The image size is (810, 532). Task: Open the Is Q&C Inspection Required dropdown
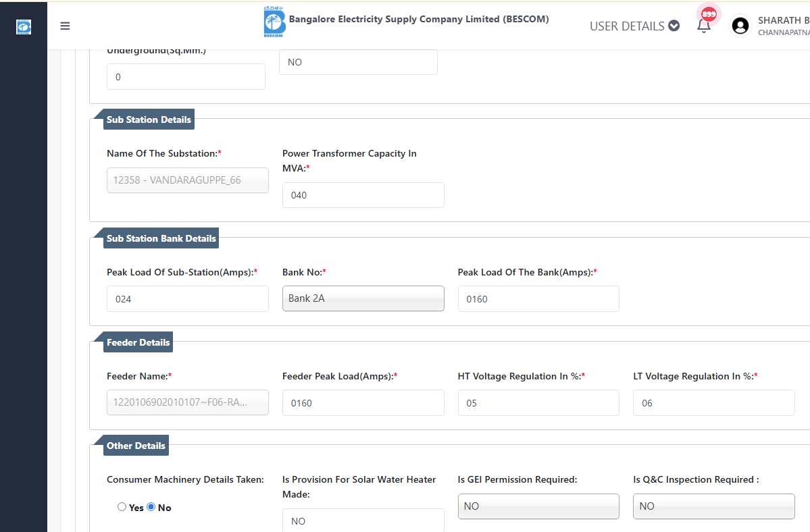[713, 506]
